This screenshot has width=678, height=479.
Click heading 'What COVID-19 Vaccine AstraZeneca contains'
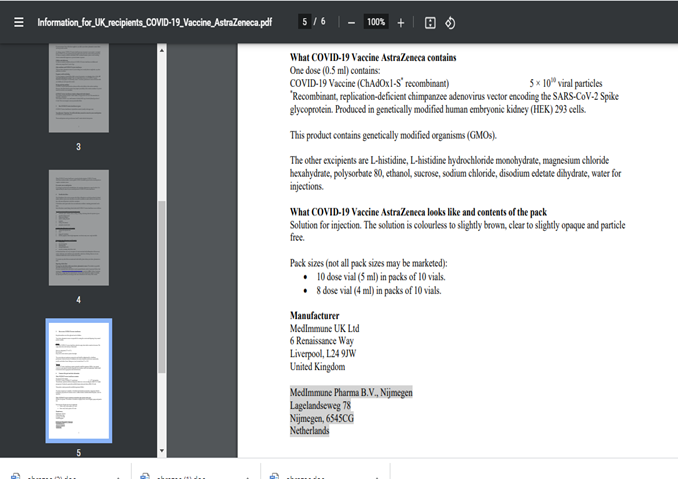tap(373, 57)
